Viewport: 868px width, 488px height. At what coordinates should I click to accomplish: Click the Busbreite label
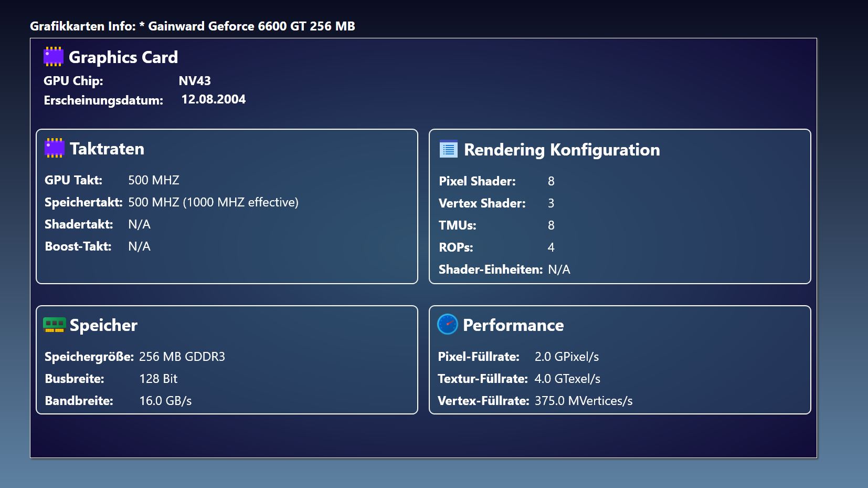75,379
